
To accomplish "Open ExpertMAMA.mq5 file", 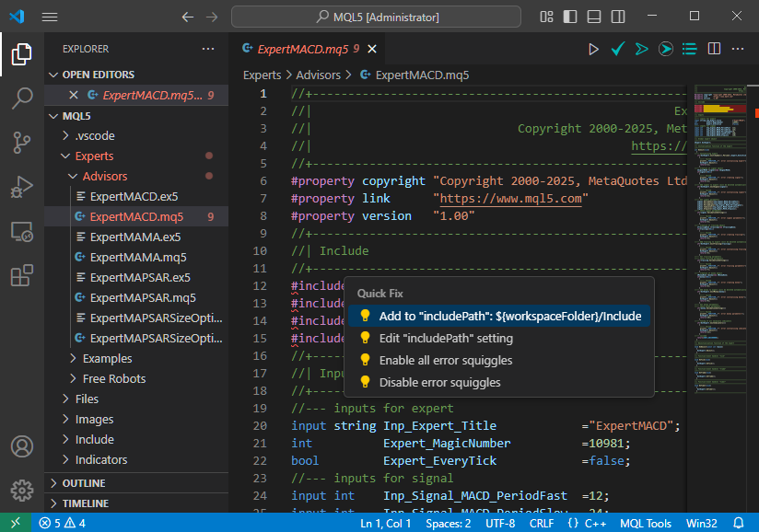I will [138, 258].
